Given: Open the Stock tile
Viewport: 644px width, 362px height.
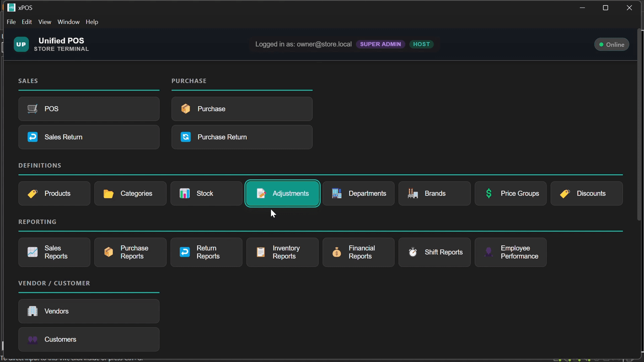Looking at the screenshot, I should 206,193.
